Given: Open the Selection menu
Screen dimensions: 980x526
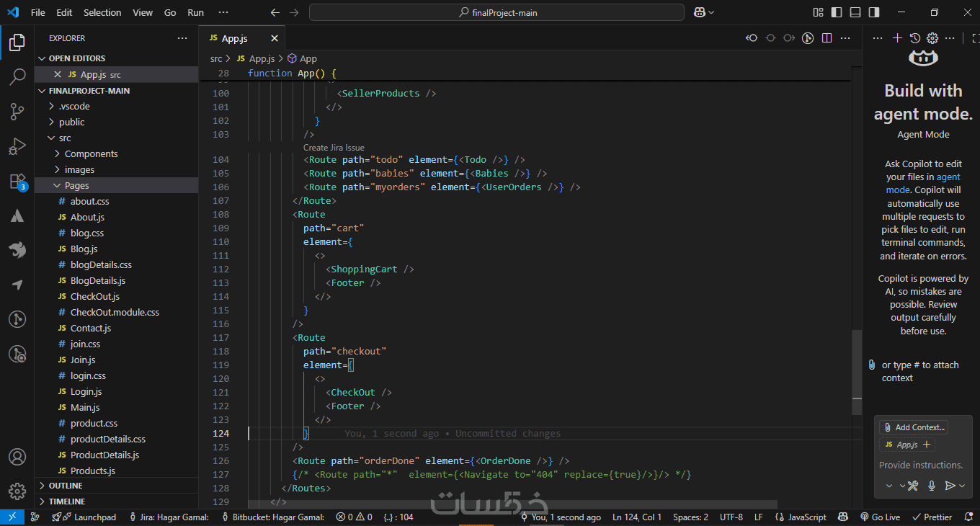Looking at the screenshot, I should [102, 12].
